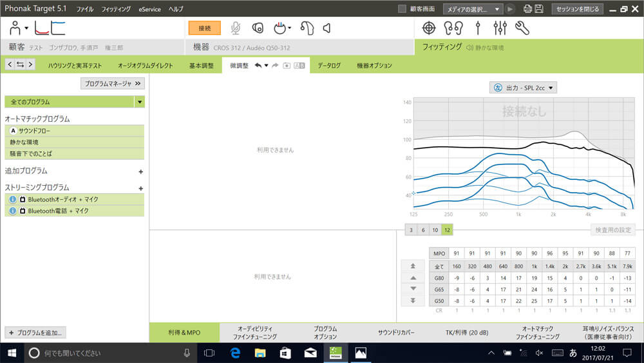Select the red left-ear audiogram icon
Image resolution: width=644 pixels, height=363 pixels.
[42, 28]
